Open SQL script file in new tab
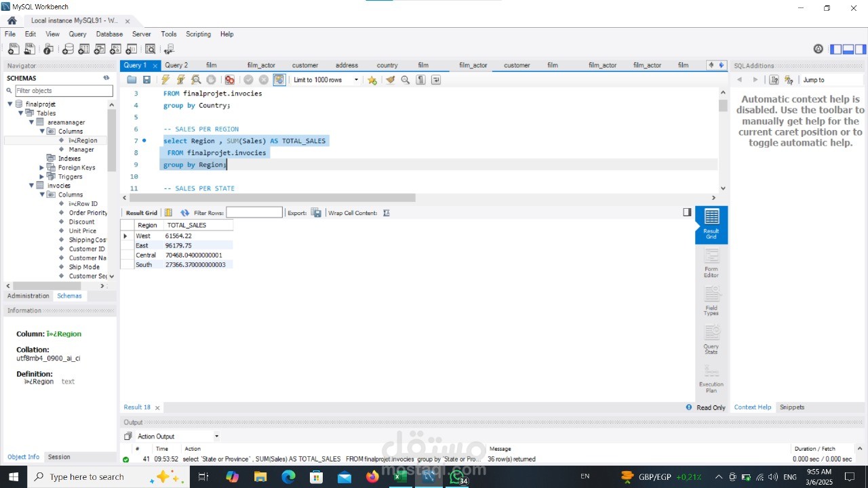868x488 pixels. 30,49
